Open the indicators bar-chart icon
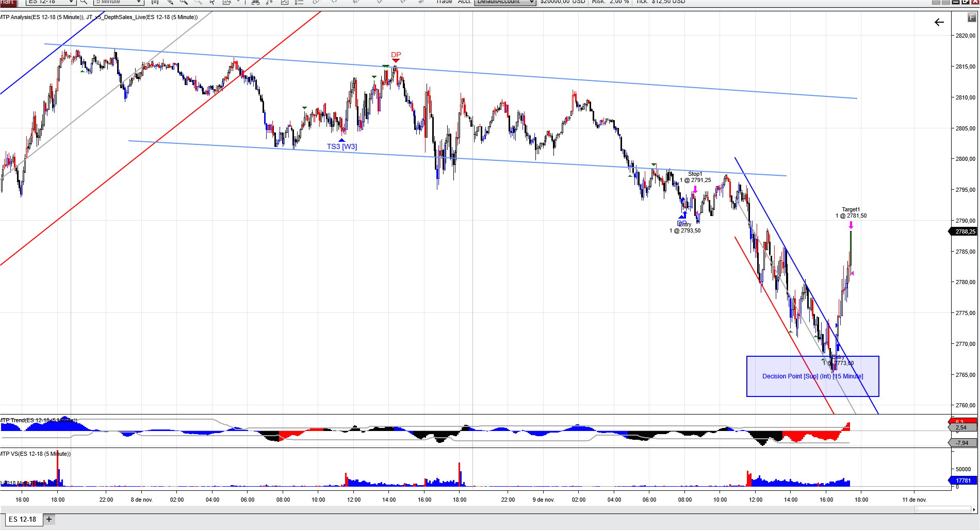Screen dimensions: 980x530 click(255, 2)
